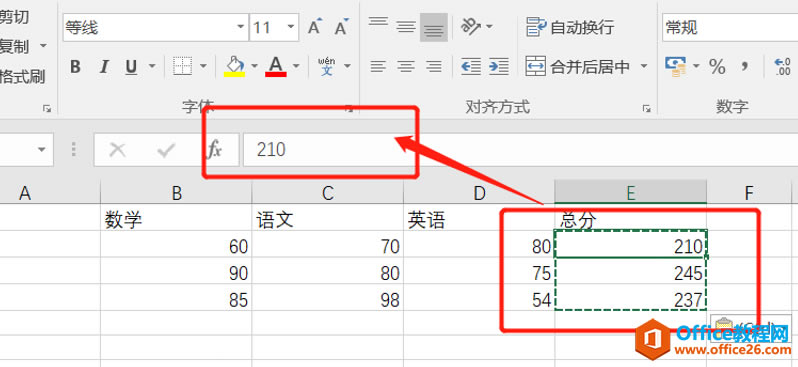The width and height of the screenshot is (798, 367).
Task: Apply accounting number format
Action: [676, 66]
